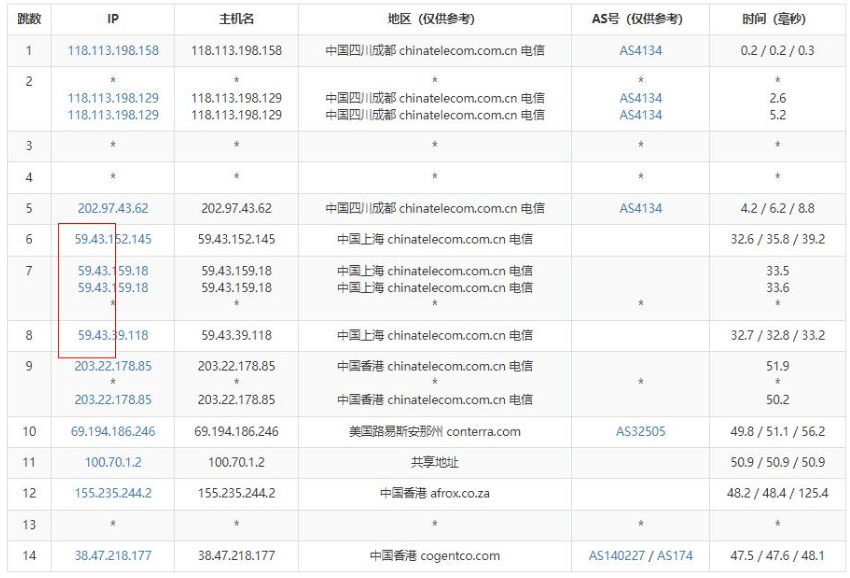Click the 主机名 column header
Screen dimensions: 850x578
point(236,19)
